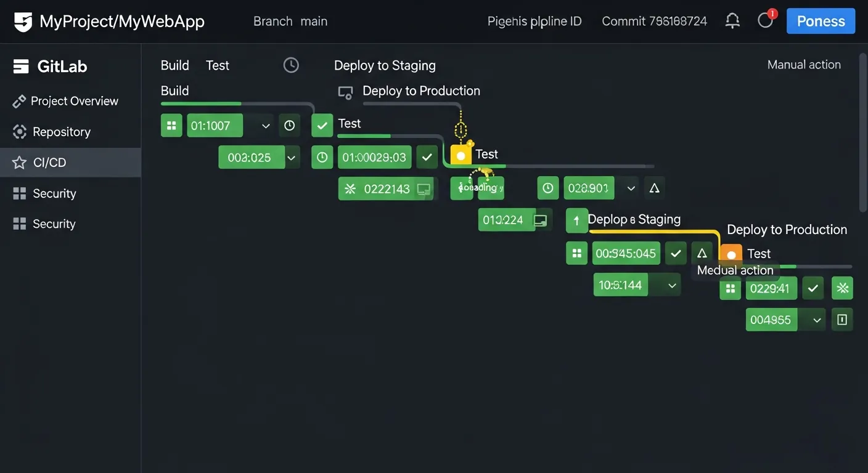The width and height of the screenshot is (868, 473).
Task: Open the monitor icon next to job 0222143
Action: 424,189
